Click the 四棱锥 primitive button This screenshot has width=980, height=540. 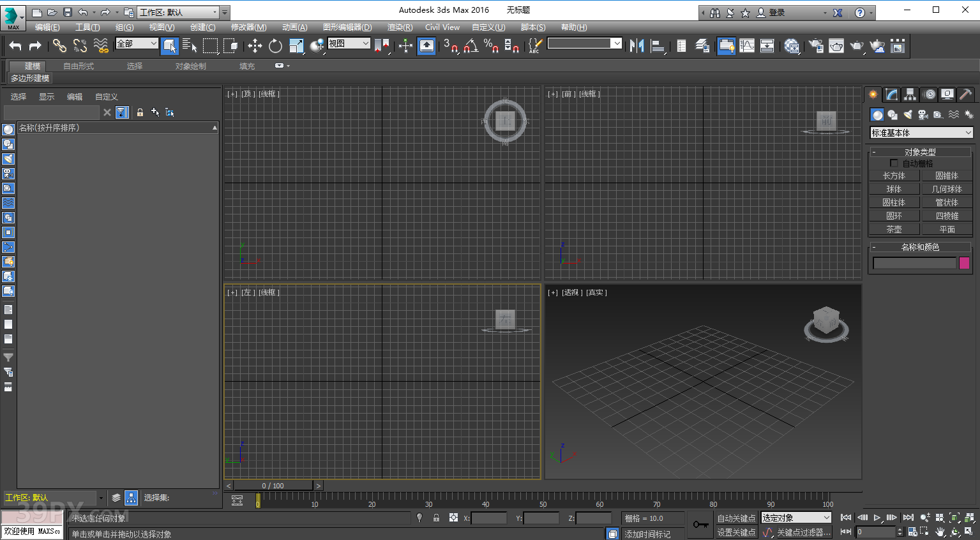click(947, 216)
